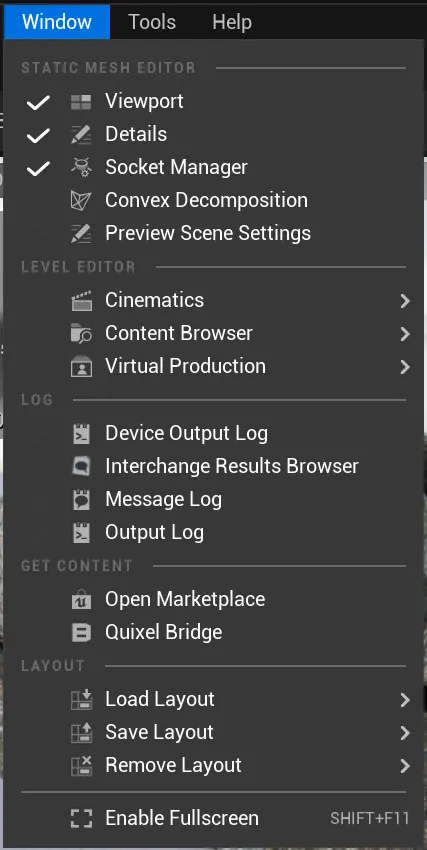
Task: Open the Save Layout submenu
Action: (x=214, y=733)
